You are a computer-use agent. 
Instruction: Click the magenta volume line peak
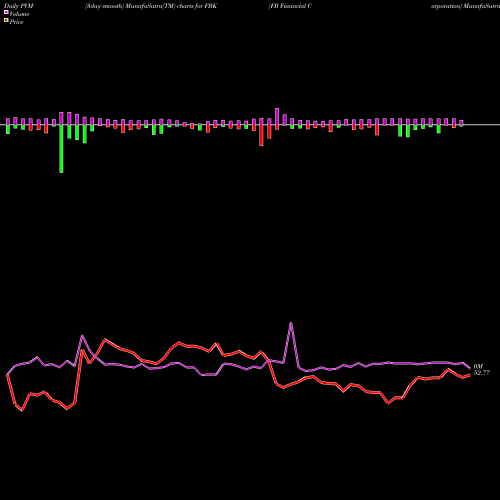coord(291,323)
